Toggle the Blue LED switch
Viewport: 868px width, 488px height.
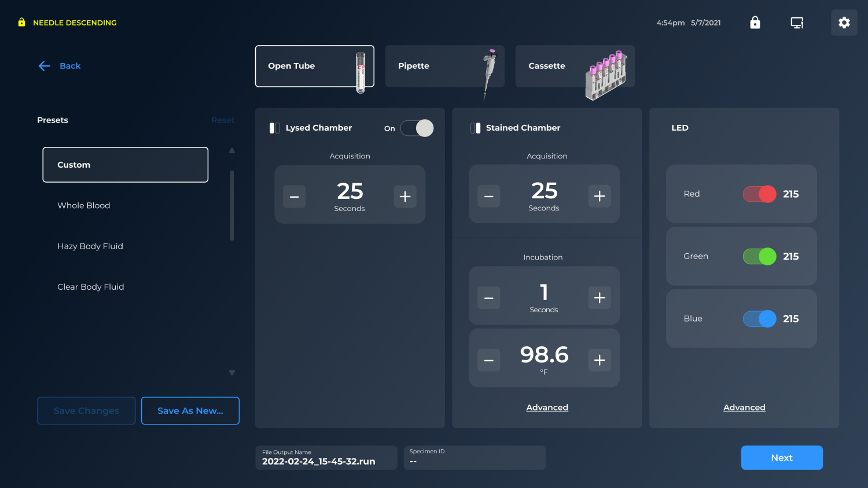tap(759, 319)
